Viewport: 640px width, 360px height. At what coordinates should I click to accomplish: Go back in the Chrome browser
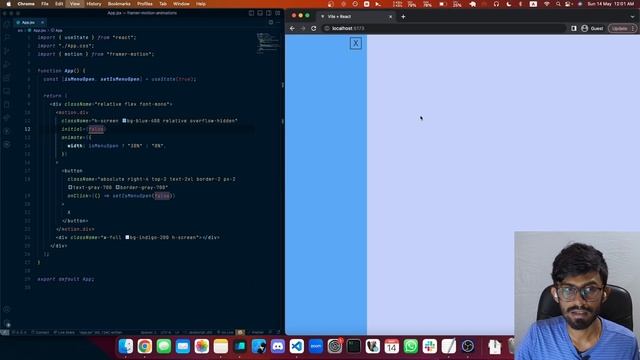coord(292,28)
